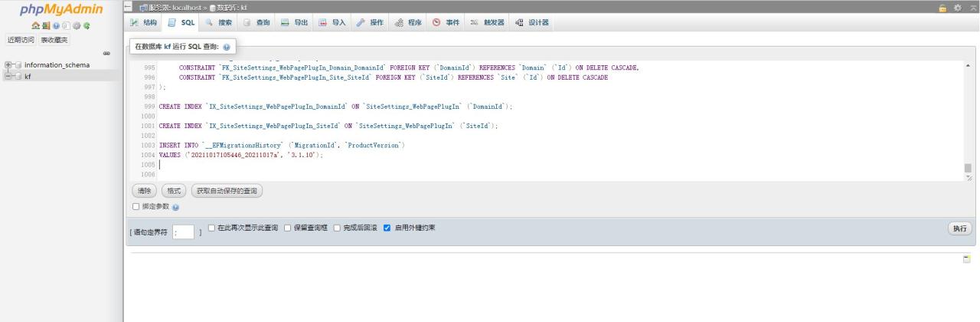The image size is (980, 322).
Task: Check the 保留查询框 option
Action: pyautogui.click(x=288, y=228)
